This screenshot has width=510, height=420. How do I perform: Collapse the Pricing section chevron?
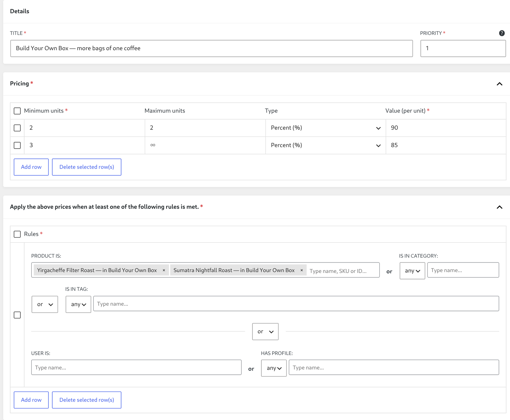click(499, 84)
